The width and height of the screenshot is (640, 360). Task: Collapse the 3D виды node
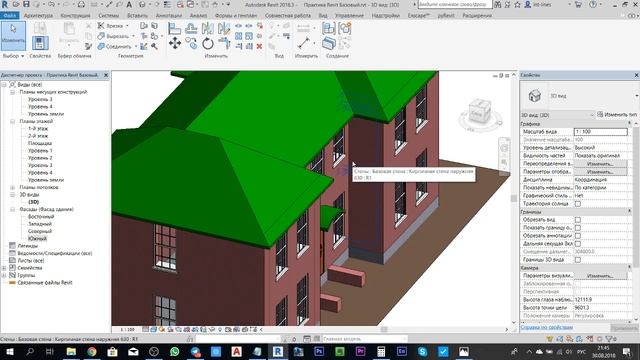[12, 195]
